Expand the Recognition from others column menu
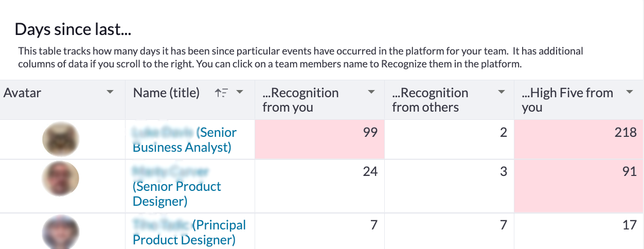Screen dimensions: 644x249 click(502, 92)
